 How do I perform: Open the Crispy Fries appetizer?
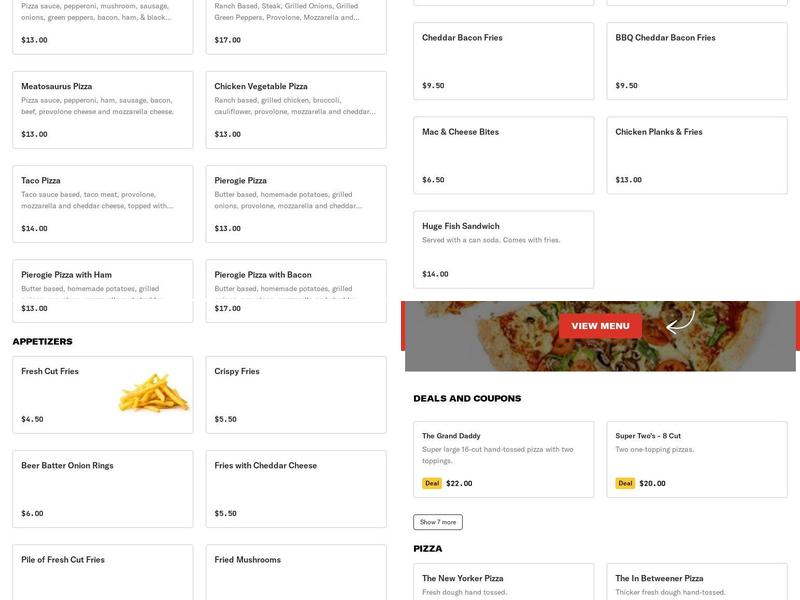click(295, 392)
